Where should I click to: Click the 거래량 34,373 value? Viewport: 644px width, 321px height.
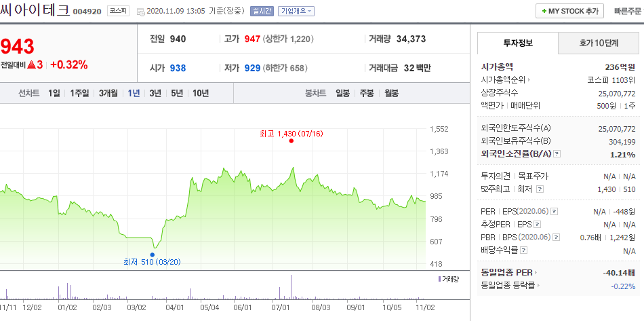click(x=411, y=39)
